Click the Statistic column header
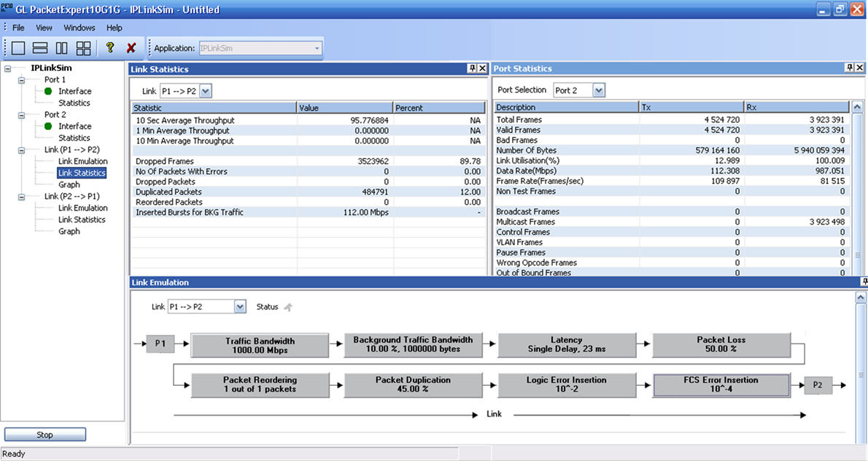Viewport: 868px width, 461px height. click(x=214, y=108)
